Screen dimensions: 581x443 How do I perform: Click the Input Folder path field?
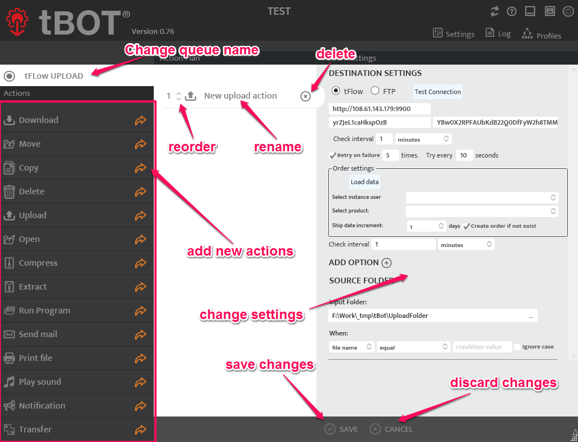[x=433, y=316]
